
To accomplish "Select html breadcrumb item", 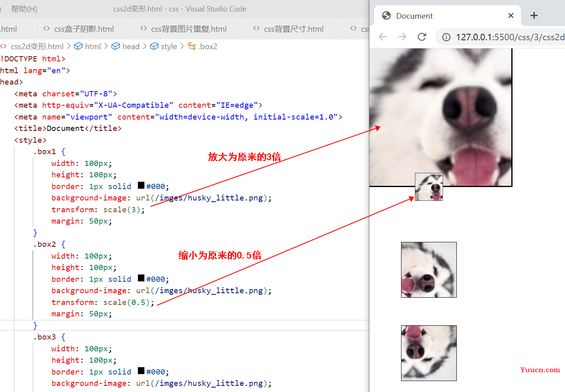I will (x=93, y=46).
